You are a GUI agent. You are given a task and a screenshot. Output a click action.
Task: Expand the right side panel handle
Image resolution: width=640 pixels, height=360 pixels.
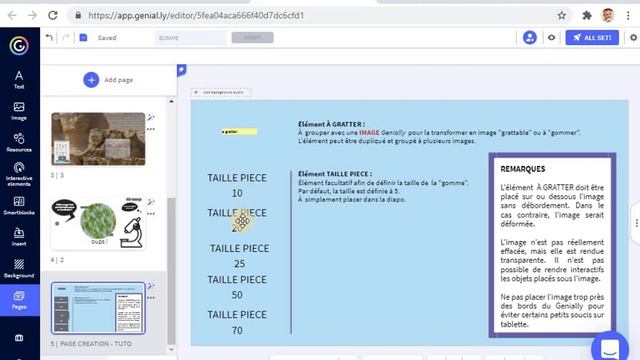636,223
